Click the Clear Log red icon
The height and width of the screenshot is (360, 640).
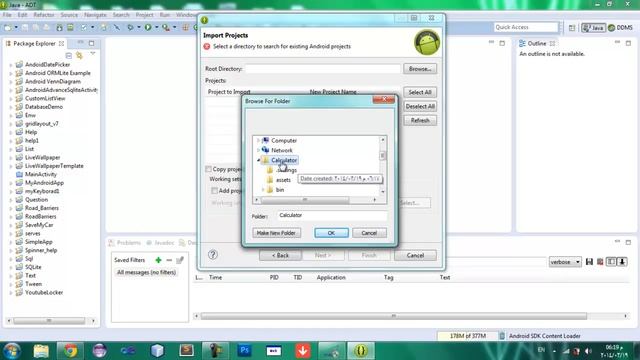[x=600, y=262]
